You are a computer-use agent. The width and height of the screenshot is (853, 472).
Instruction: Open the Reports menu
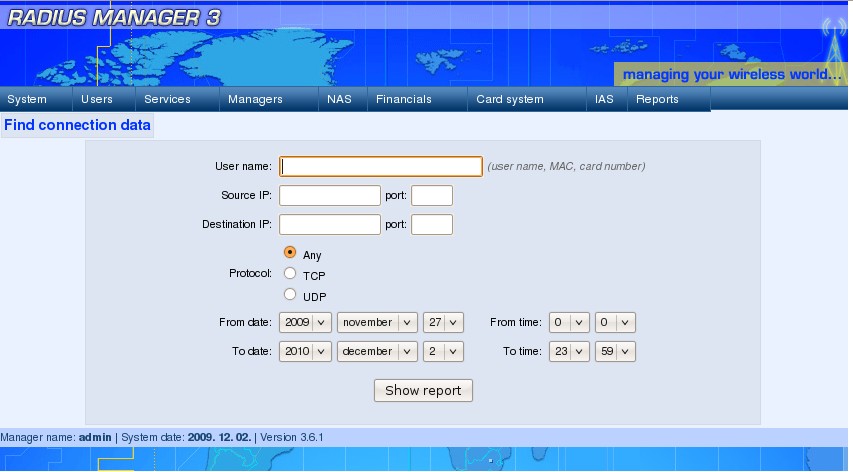(669, 99)
